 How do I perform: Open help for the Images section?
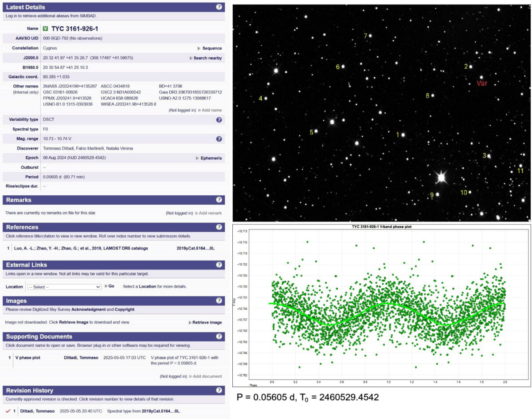point(219,301)
